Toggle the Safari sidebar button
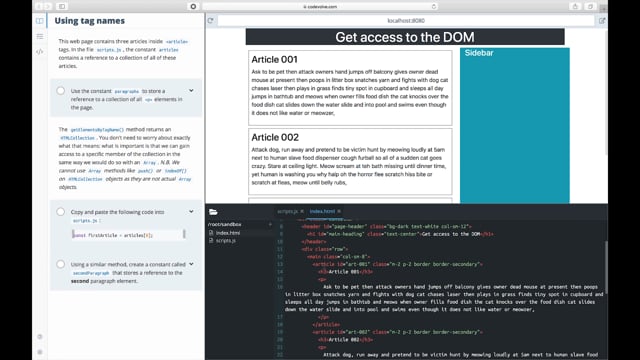 pyautogui.click(x=62, y=7)
